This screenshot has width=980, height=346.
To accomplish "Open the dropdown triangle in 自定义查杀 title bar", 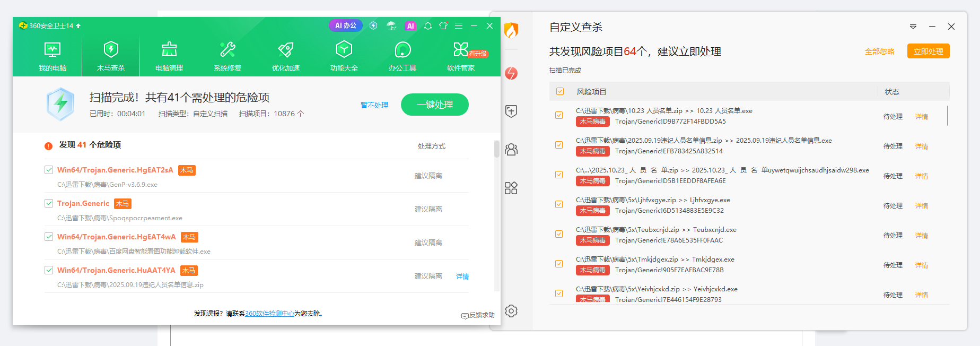I will click(913, 27).
